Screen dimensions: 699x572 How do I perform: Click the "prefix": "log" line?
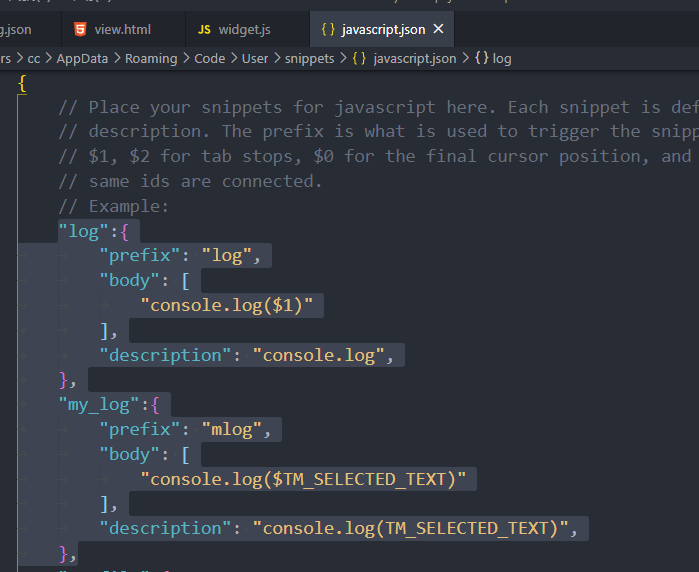coord(180,255)
